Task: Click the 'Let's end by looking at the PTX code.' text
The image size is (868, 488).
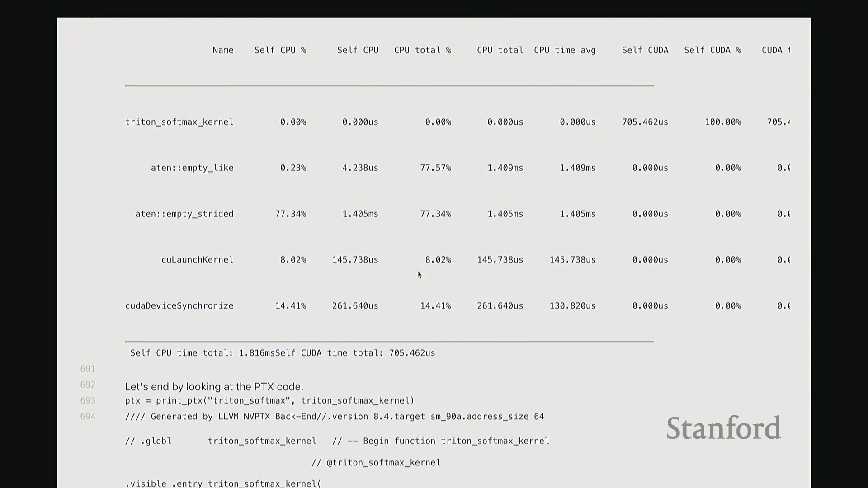Action: (x=214, y=387)
